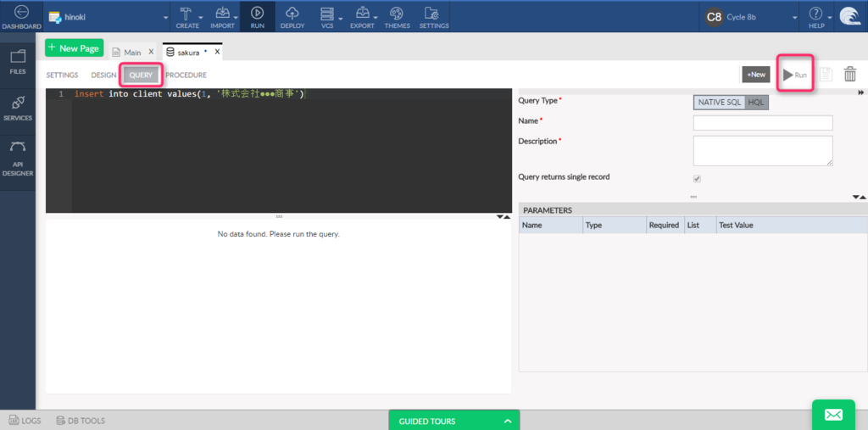The width and height of the screenshot is (868, 430).
Task: Click the save document icon next to Run
Action: [826, 75]
